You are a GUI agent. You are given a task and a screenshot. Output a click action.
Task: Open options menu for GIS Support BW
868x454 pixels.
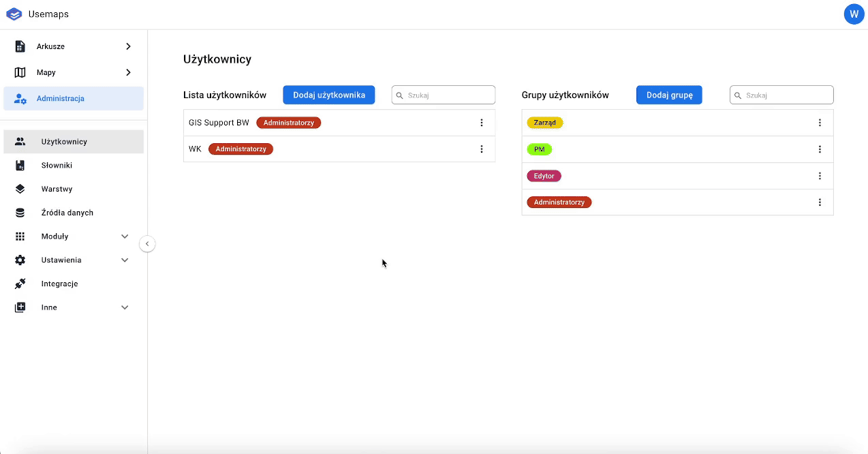coord(482,123)
